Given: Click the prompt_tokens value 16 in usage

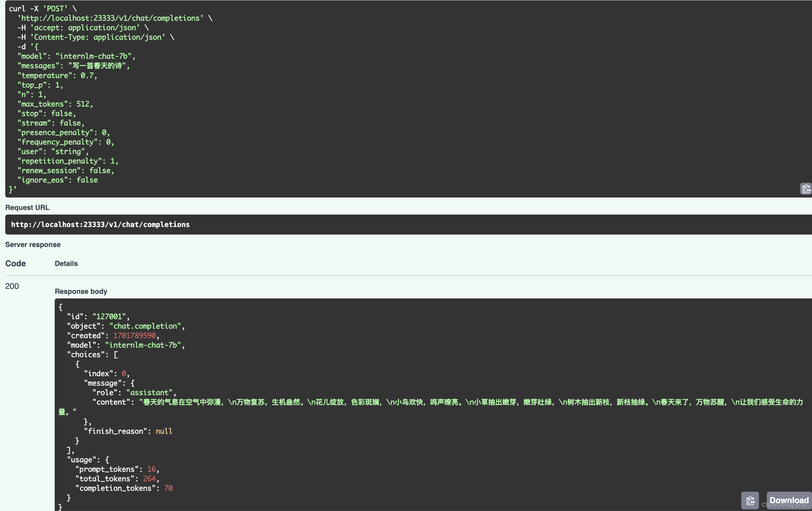Looking at the screenshot, I should tap(152, 469).
